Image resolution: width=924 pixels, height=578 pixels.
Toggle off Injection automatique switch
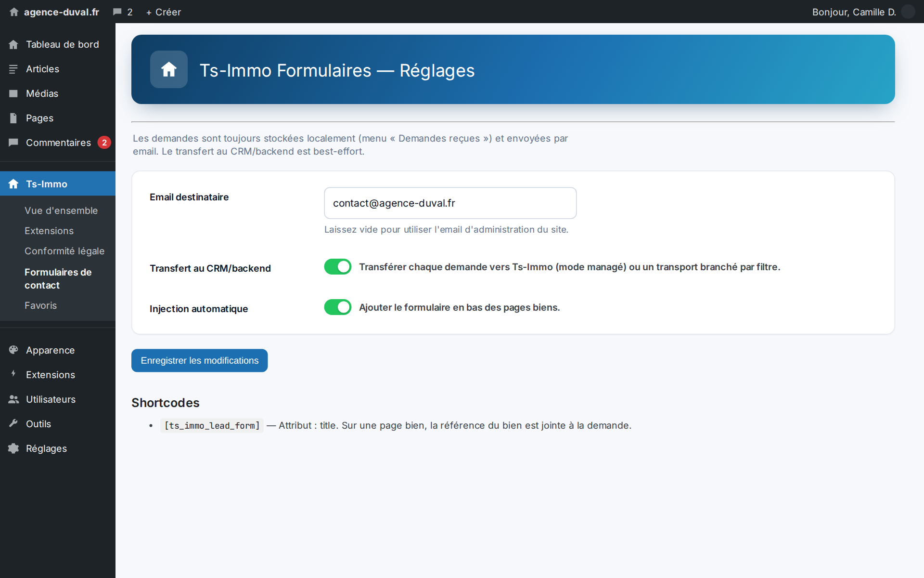(338, 307)
